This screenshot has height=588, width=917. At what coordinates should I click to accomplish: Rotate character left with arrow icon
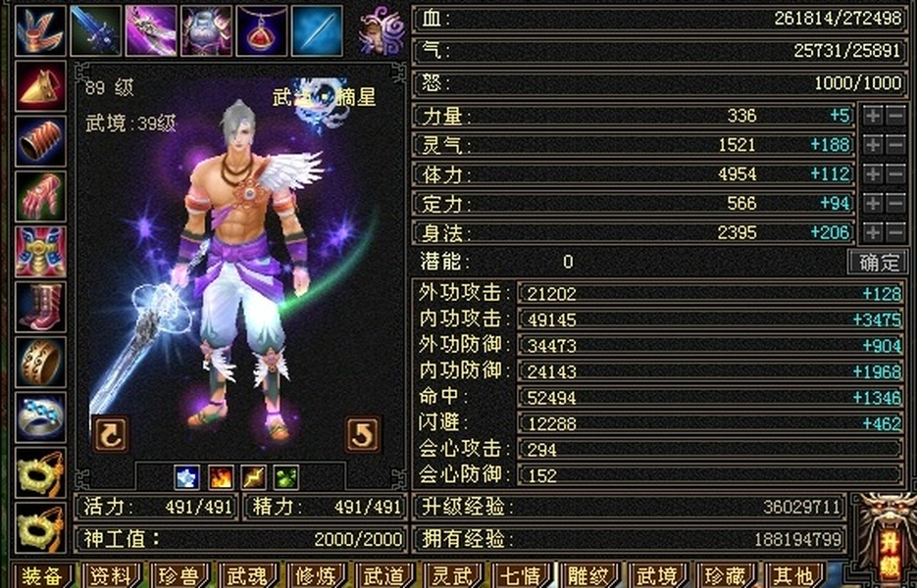pyautogui.click(x=111, y=434)
